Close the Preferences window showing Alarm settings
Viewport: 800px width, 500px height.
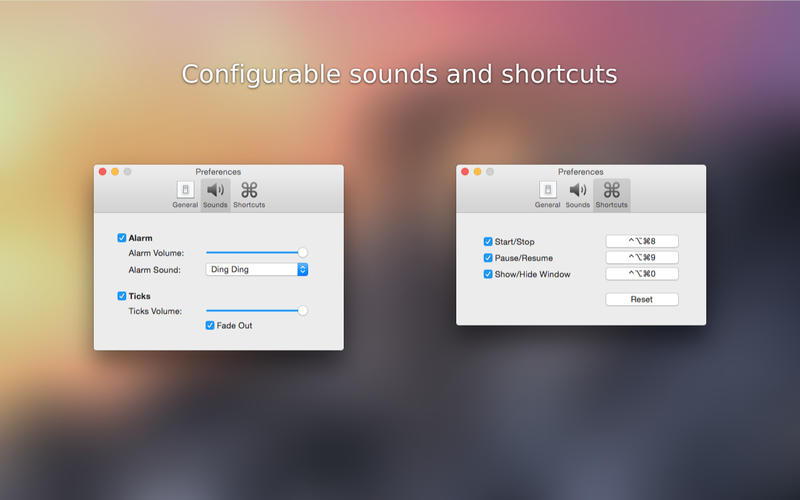[x=102, y=172]
